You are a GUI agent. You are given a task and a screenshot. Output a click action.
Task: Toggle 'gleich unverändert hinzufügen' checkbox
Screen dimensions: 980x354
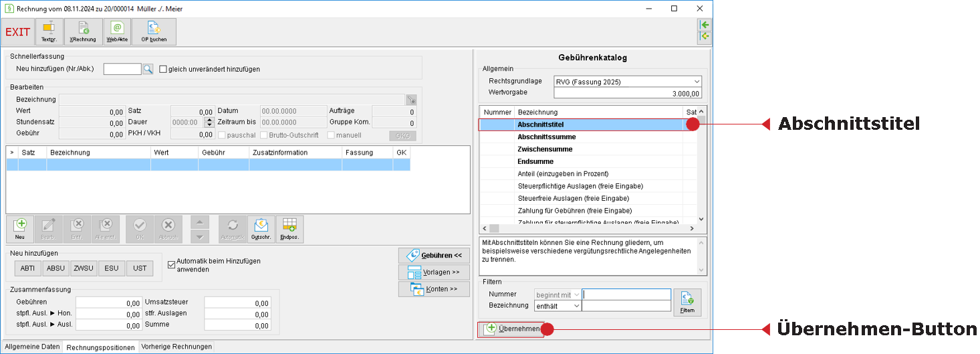click(x=163, y=69)
